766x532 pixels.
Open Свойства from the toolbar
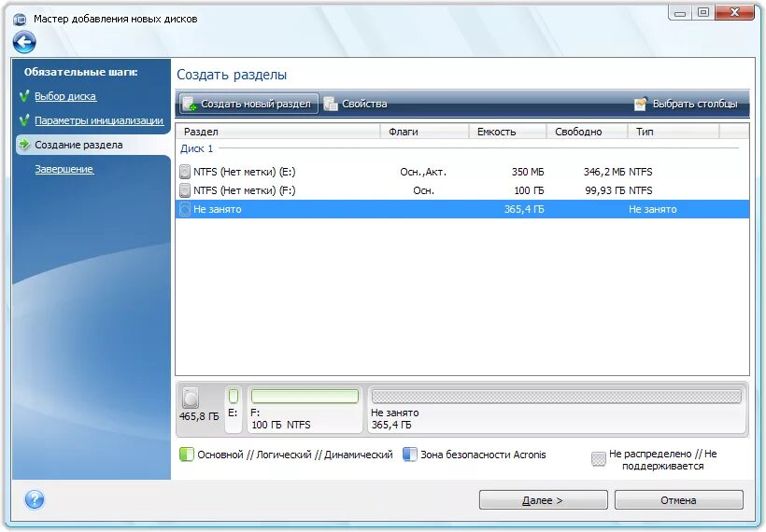(356, 104)
